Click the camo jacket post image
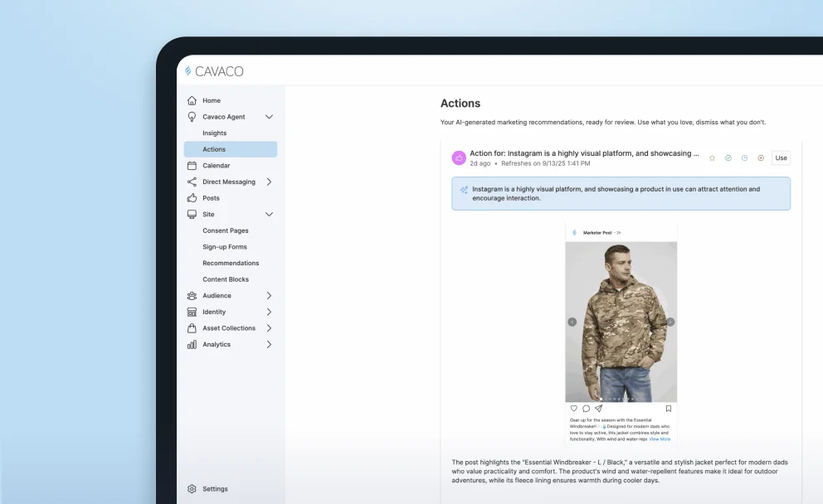Image resolution: width=823 pixels, height=504 pixels. [x=621, y=322]
